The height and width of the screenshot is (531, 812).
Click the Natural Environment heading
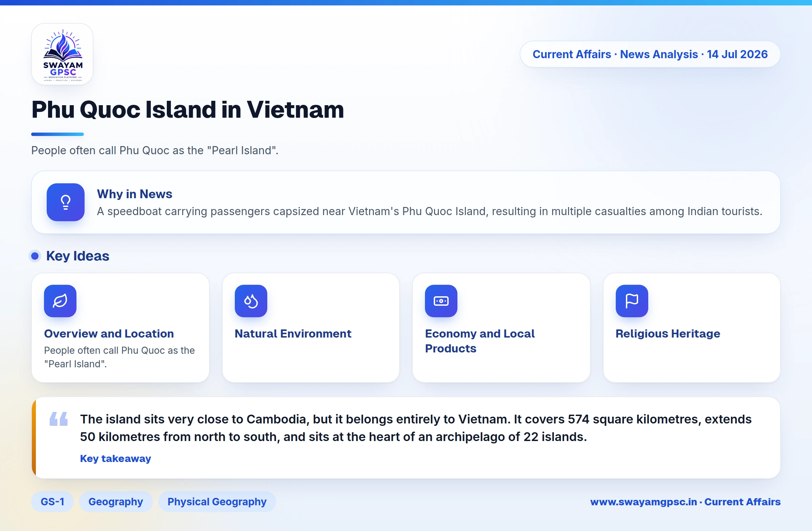click(x=293, y=333)
